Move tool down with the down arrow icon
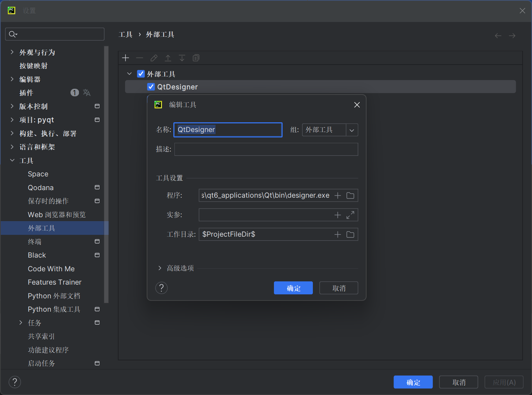532x395 pixels. (x=182, y=58)
